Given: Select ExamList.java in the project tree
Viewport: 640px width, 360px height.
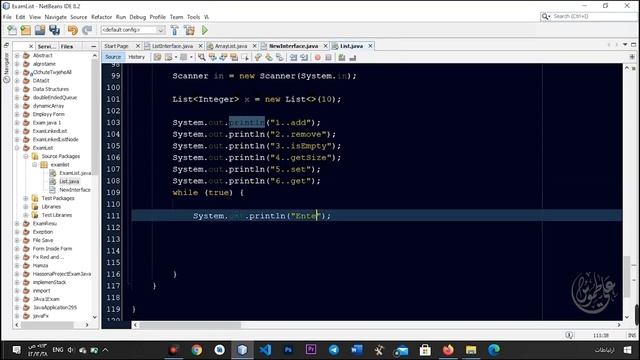Looking at the screenshot, I should (75, 173).
